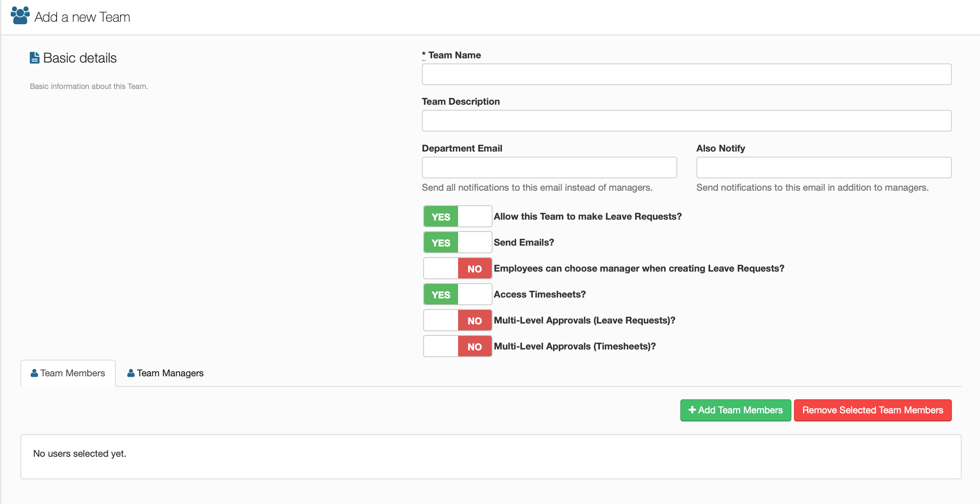Enable employees choosing manager for Leave Requests
This screenshot has width=980, height=504.
(x=458, y=269)
